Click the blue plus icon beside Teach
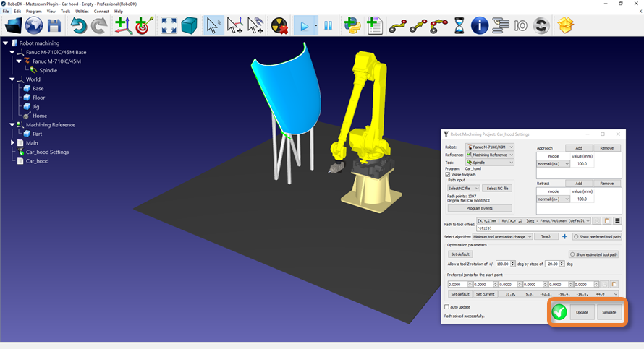This screenshot has height=349, width=644. (x=564, y=236)
